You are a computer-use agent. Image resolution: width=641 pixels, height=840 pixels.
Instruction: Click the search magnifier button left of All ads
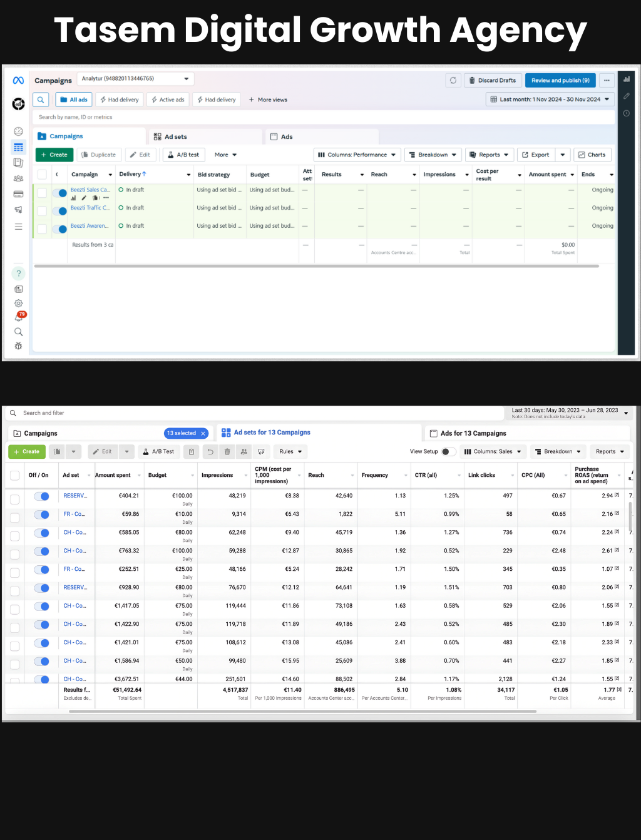(41, 100)
